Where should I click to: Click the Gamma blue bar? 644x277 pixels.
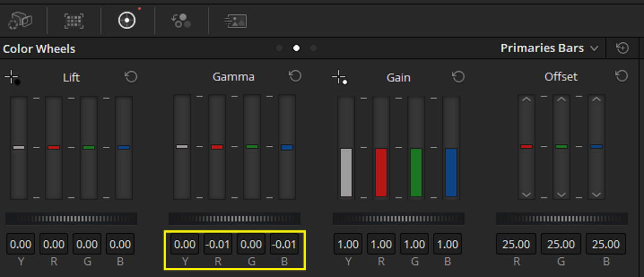pyautogui.click(x=287, y=147)
